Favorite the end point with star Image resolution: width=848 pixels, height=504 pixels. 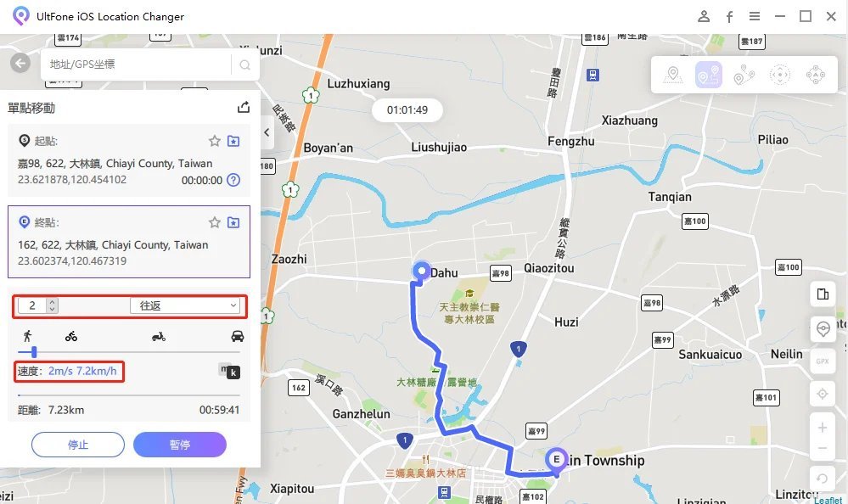coord(215,222)
